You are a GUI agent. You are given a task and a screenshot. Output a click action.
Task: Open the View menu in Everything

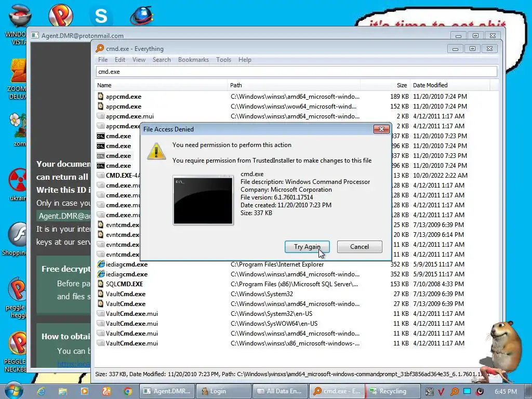click(x=139, y=60)
